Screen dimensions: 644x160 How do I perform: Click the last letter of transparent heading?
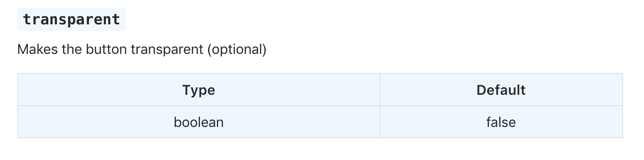116,20
